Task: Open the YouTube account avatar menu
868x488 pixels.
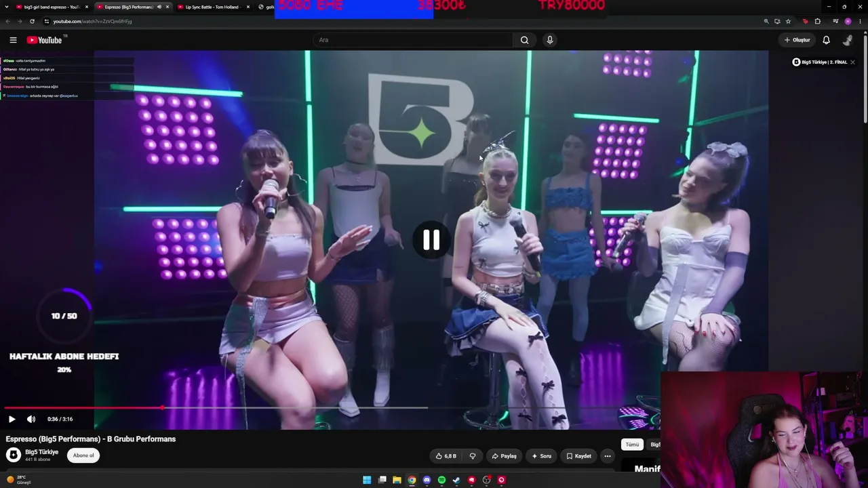Action: coord(847,40)
